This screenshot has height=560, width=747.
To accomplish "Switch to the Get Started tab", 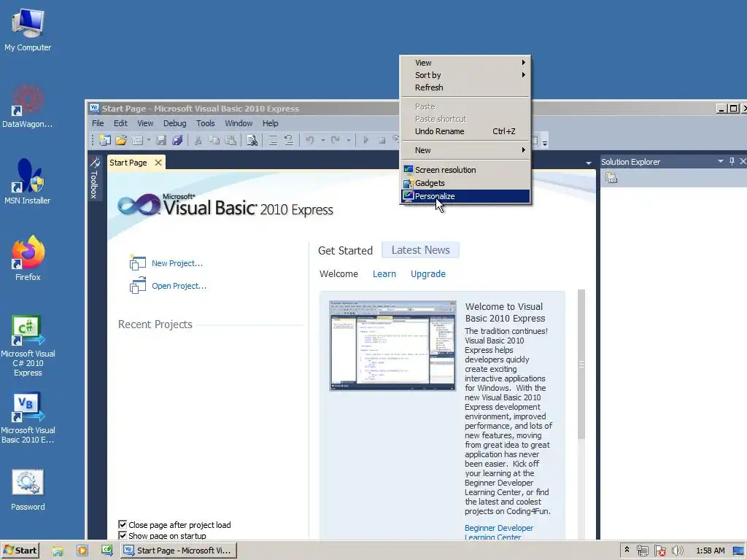I will pyautogui.click(x=345, y=251).
